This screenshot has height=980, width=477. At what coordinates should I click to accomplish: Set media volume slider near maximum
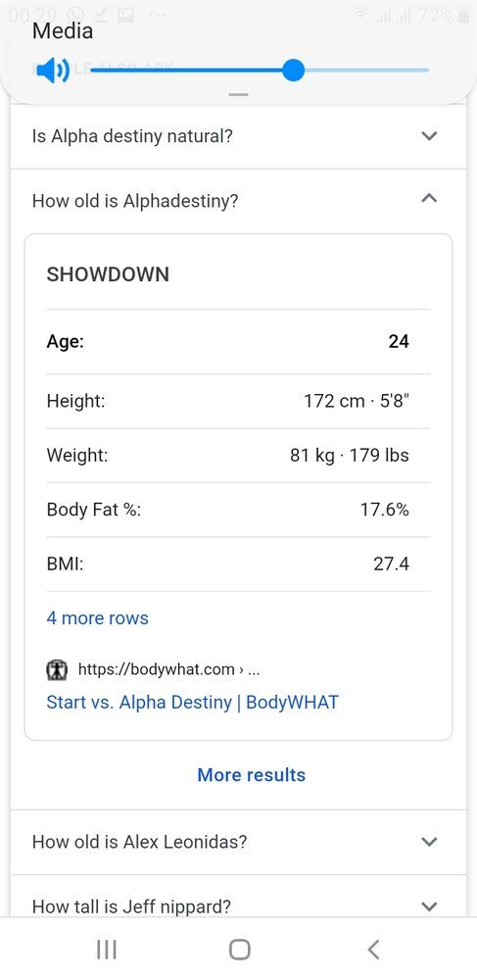pos(418,71)
